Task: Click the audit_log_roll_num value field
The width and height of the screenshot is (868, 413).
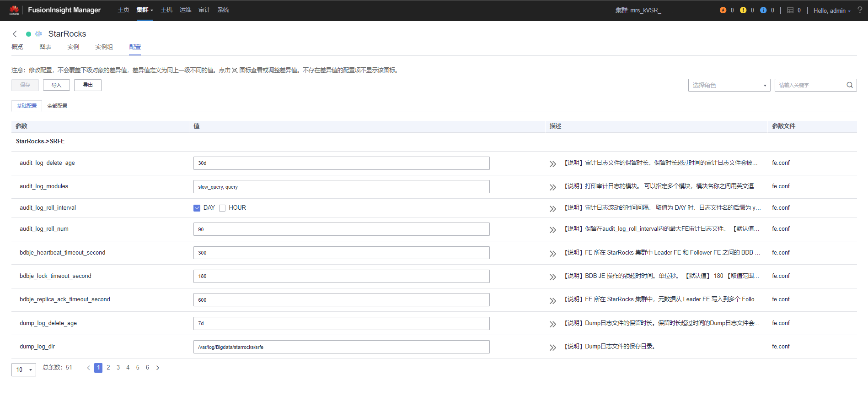Action: (341, 229)
